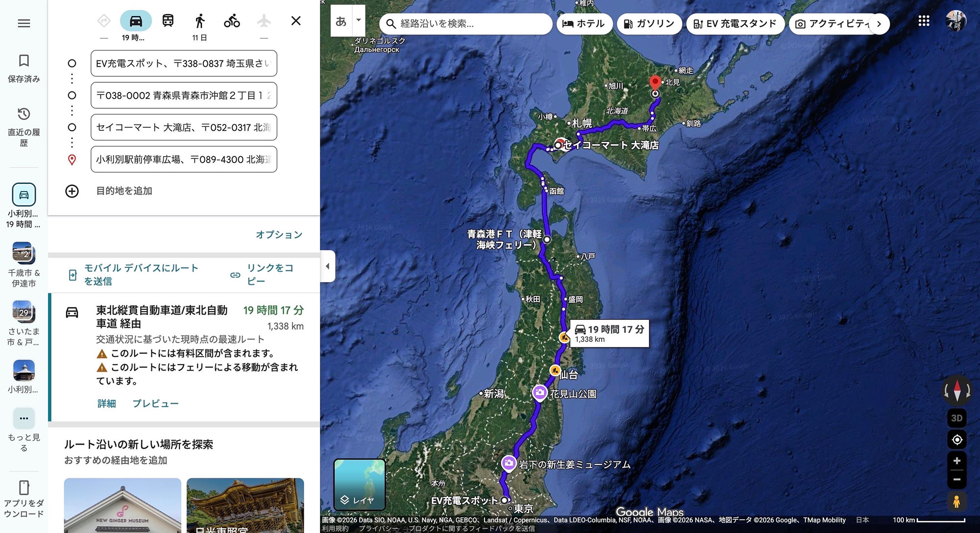Expand the input method dropdown arrow
Viewport: 980px width, 533px height.
point(359,20)
